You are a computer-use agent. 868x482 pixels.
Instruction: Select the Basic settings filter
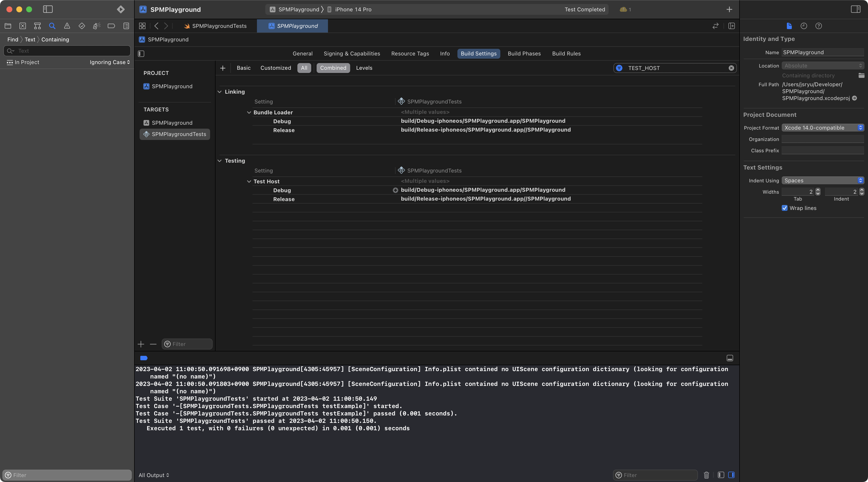[x=244, y=68]
